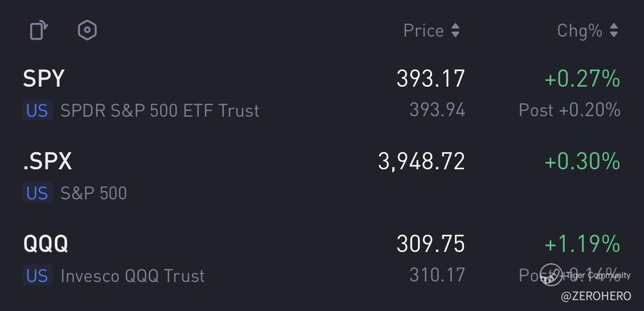Toggle SPY +0.27% change display

(x=582, y=79)
